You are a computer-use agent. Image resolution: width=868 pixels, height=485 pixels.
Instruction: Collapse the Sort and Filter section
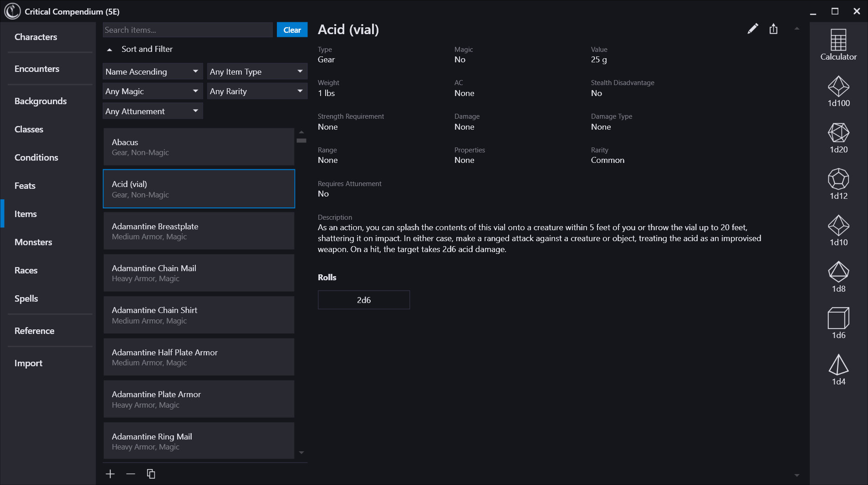click(110, 49)
